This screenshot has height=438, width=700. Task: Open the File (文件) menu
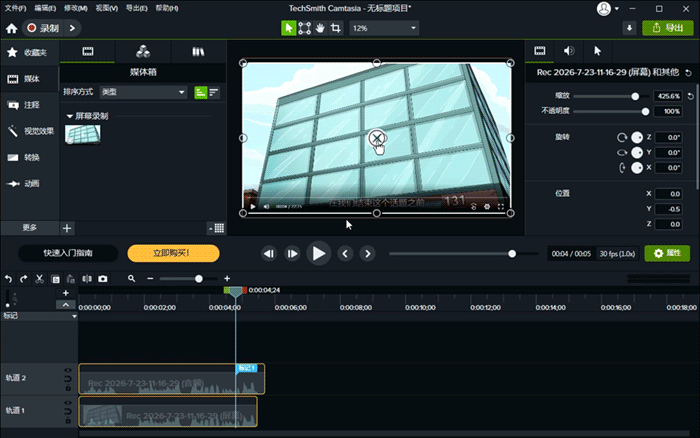15,8
